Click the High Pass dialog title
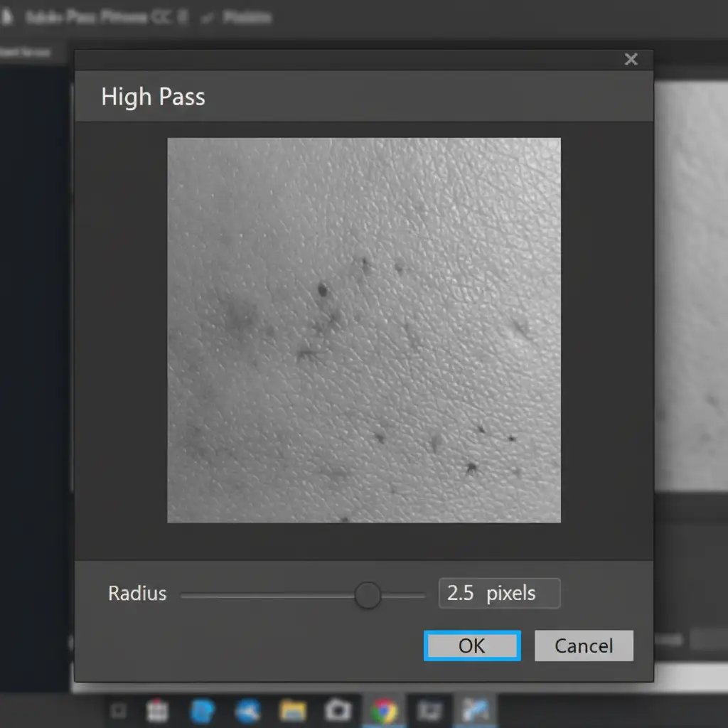Screen dimensions: 728x728 point(154,97)
